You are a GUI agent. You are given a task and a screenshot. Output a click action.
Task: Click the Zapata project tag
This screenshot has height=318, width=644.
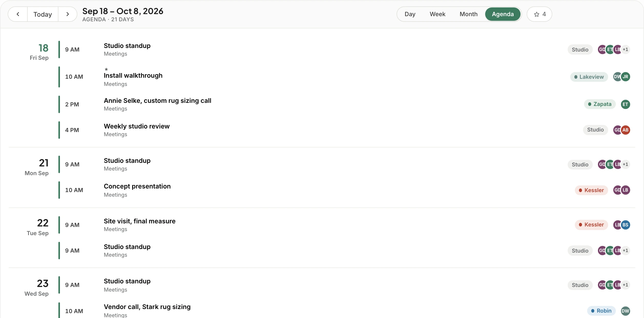point(600,104)
